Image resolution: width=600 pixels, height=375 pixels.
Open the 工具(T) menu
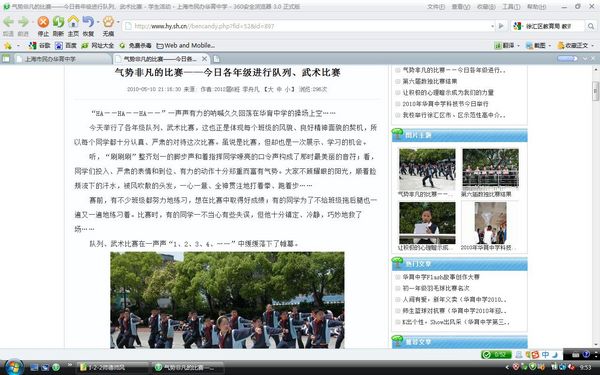[x=511, y=7]
